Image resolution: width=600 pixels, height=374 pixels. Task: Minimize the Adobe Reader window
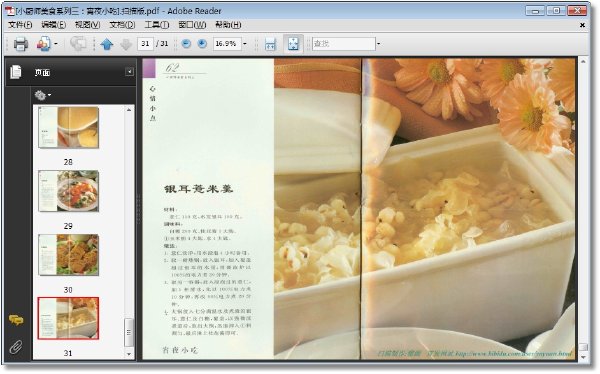click(535, 11)
